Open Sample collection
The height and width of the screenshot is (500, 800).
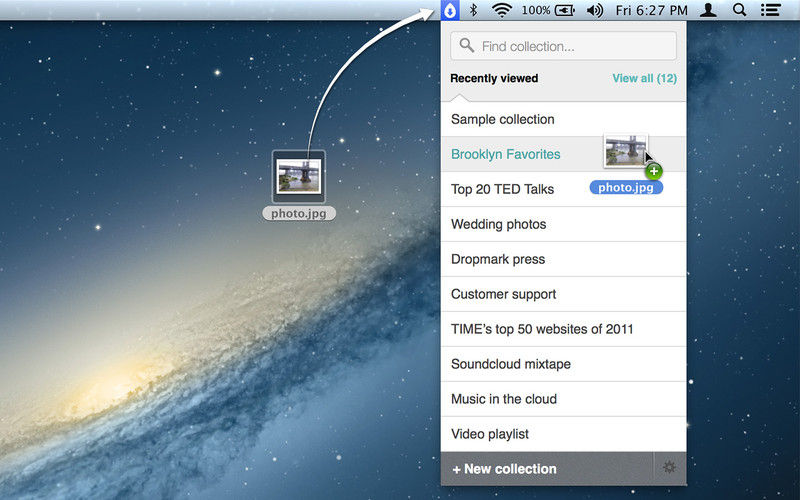pyautogui.click(x=563, y=119)
